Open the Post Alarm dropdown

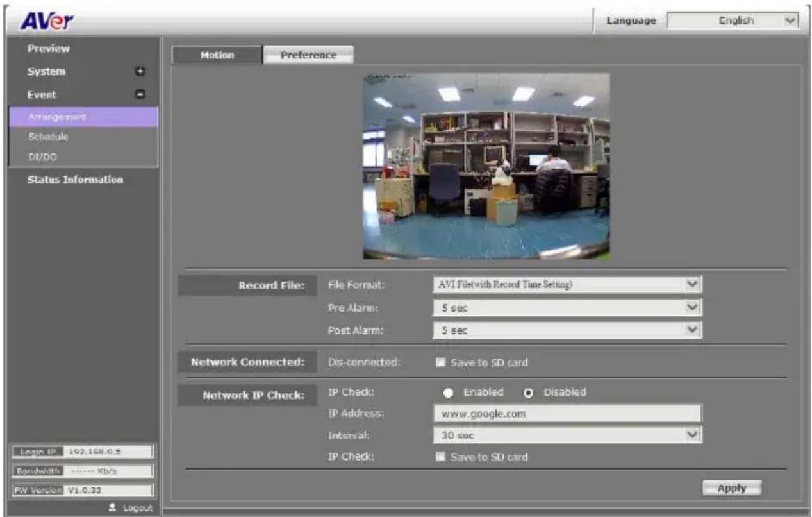[567, 330]
